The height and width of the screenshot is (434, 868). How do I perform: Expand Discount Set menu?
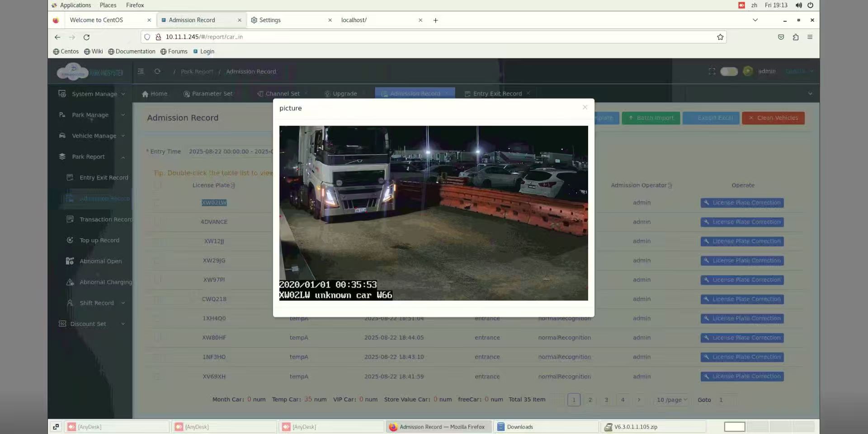(92, 324)
